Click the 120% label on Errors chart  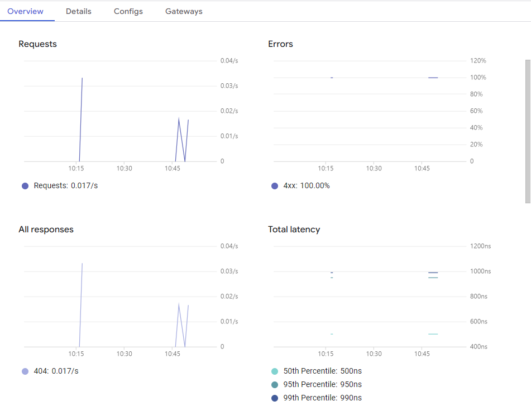pos(478,61)
